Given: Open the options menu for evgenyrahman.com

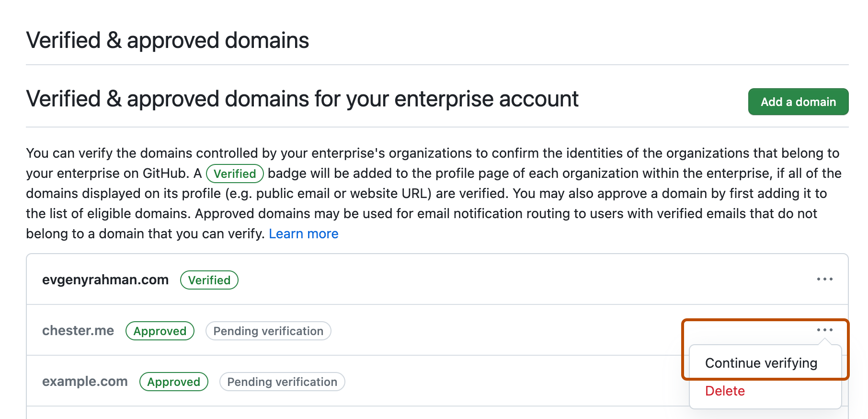Looking at the screenshot, I should coord(824,279).
